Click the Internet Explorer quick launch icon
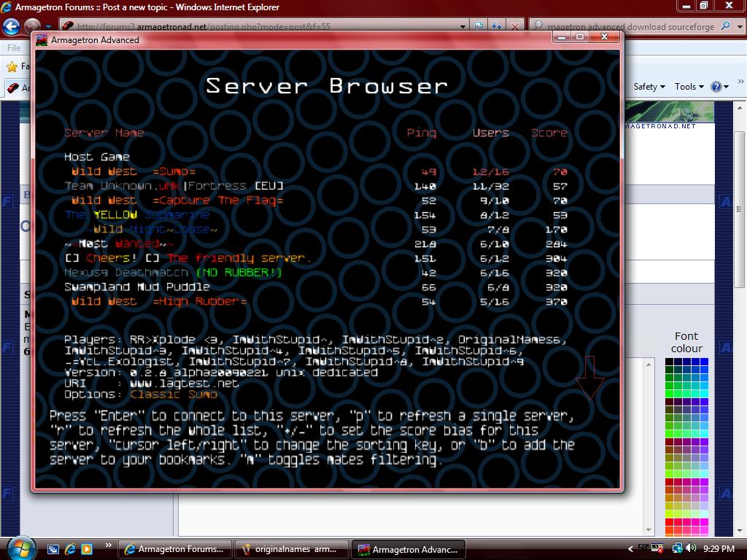Screen dimensions: 747x560 [x=70, y=548]
